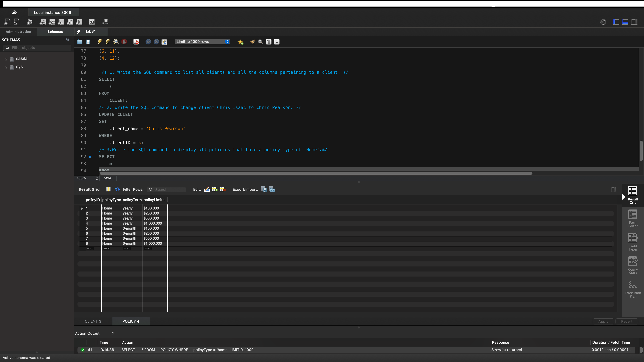This screenshot has width=644, height=362.
Task: Adjust the editor zoom percentage stepper
Action: [x=97, y=178]
